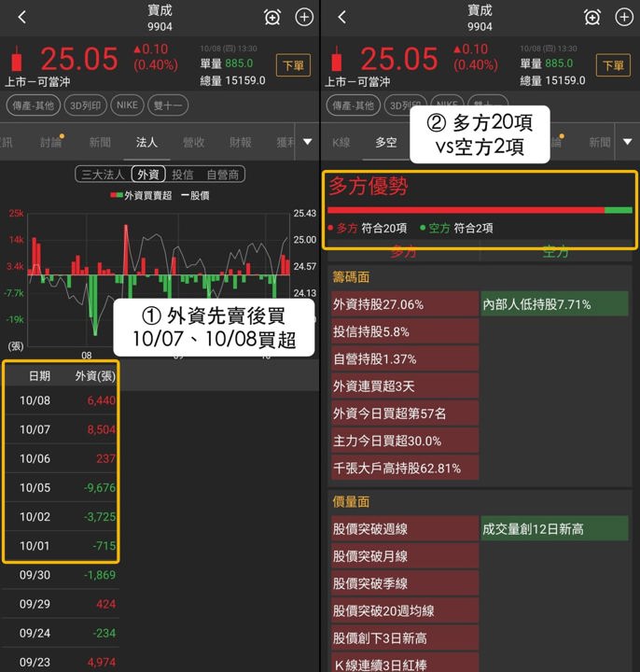Select 外資 segment option
This screenshot has height=672, width=640.
[x=148, y=175]
